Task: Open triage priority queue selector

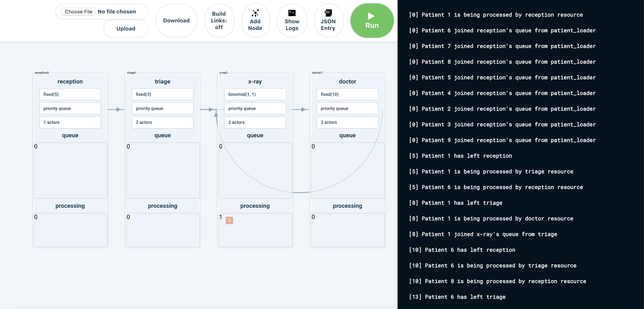Action: click(163, 109)
